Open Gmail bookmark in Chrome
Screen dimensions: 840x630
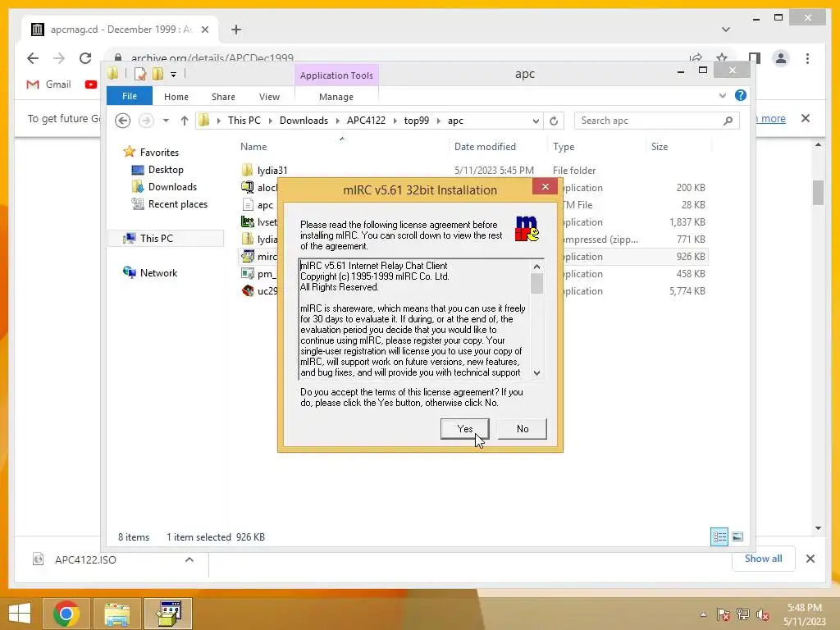tap(48, 84)
